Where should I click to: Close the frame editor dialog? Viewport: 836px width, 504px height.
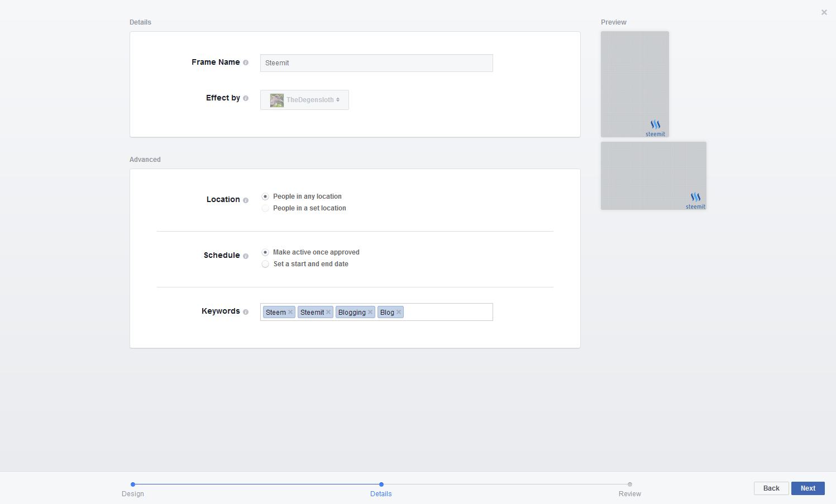click(x=824, y=12)
